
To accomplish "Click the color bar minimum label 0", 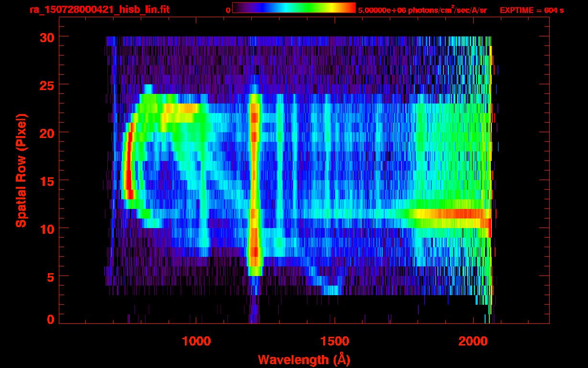I will pyautogui.click(x=228, y=10).
